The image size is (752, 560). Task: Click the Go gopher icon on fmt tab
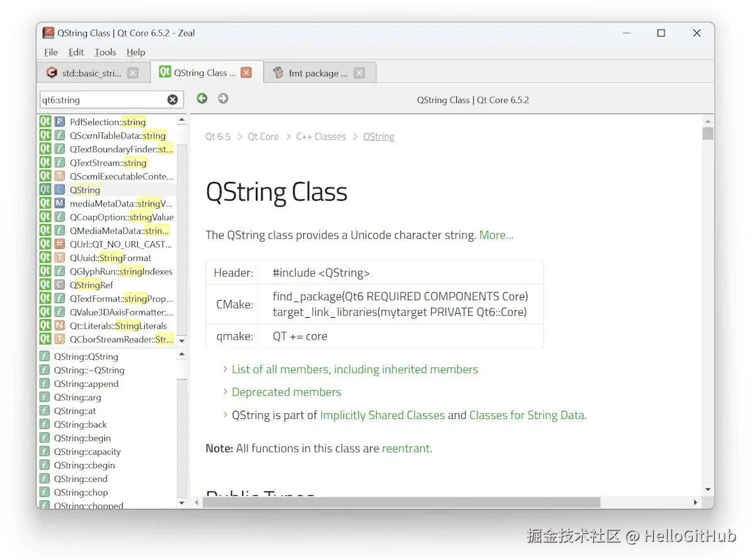coord(278,72)
